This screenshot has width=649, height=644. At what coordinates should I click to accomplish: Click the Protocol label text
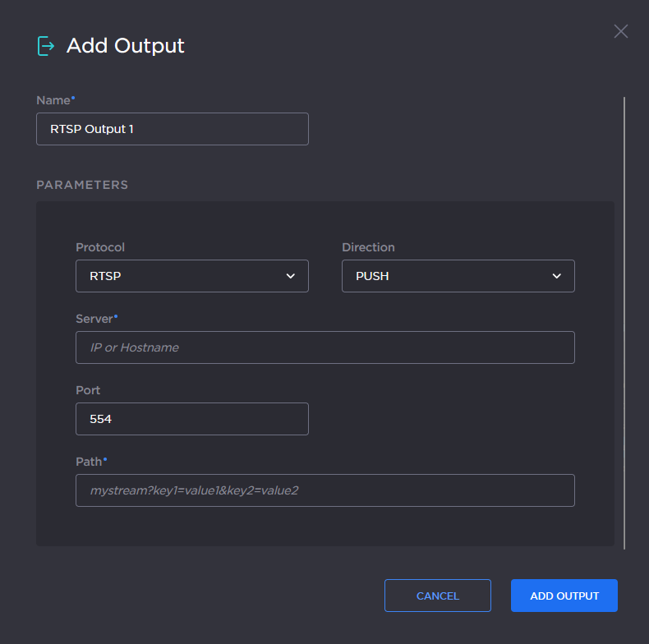click(x=100, y=247)
